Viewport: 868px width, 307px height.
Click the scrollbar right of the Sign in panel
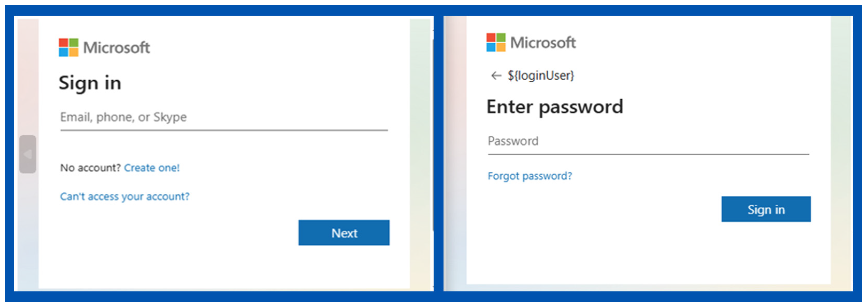click(x=433, y=135)
